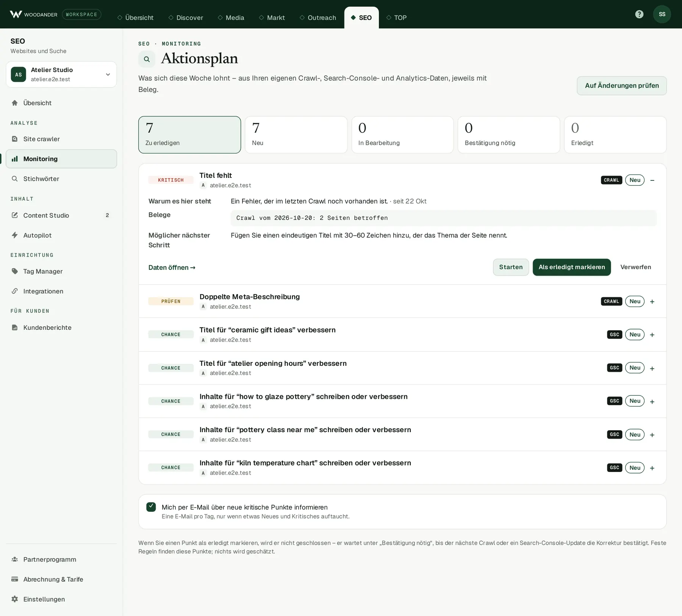
Task: Expand the pottery class near me item
Action: 652,435
